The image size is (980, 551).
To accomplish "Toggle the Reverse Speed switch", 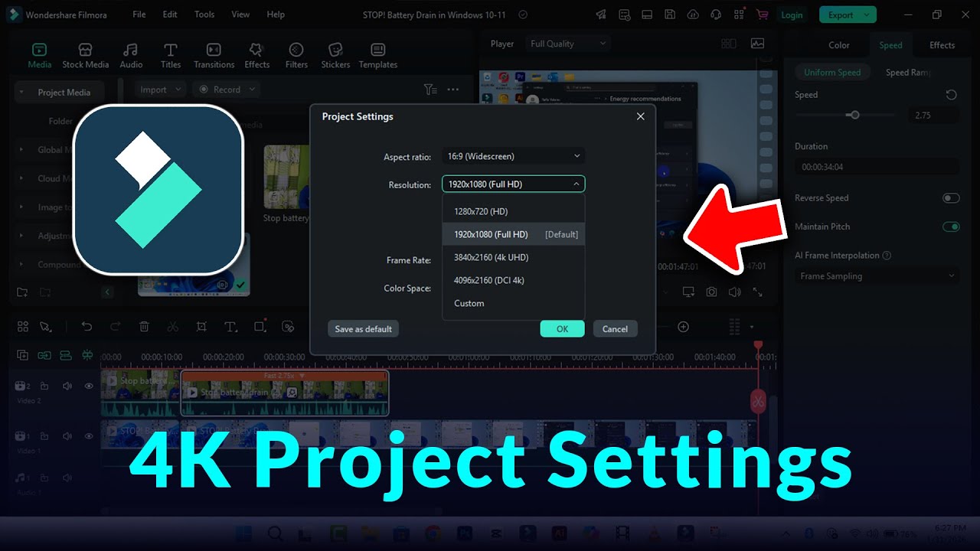I will coord(951,198).
